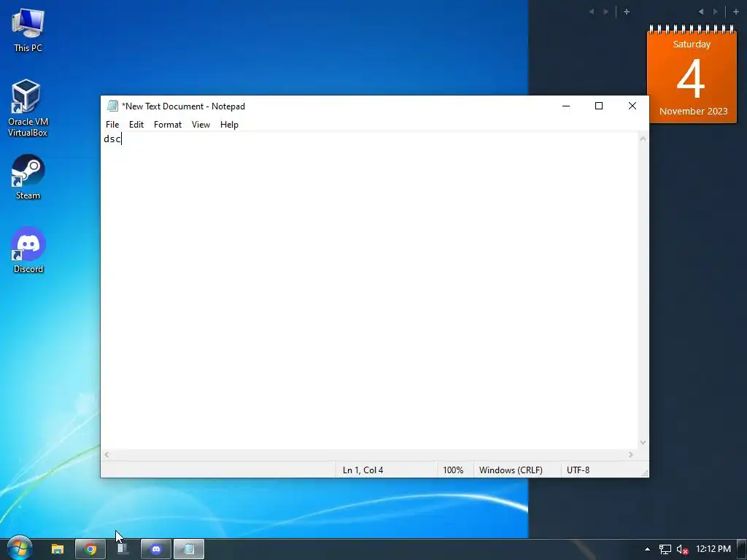
Task: Click the Notepad icon in the title bar
Action: tap(112, 106)
